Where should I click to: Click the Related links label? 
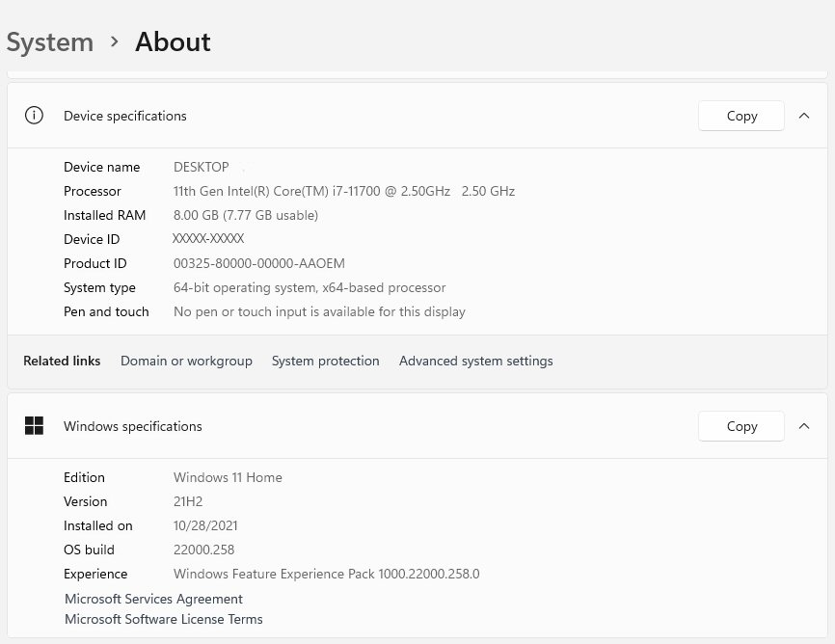point(62,361)
